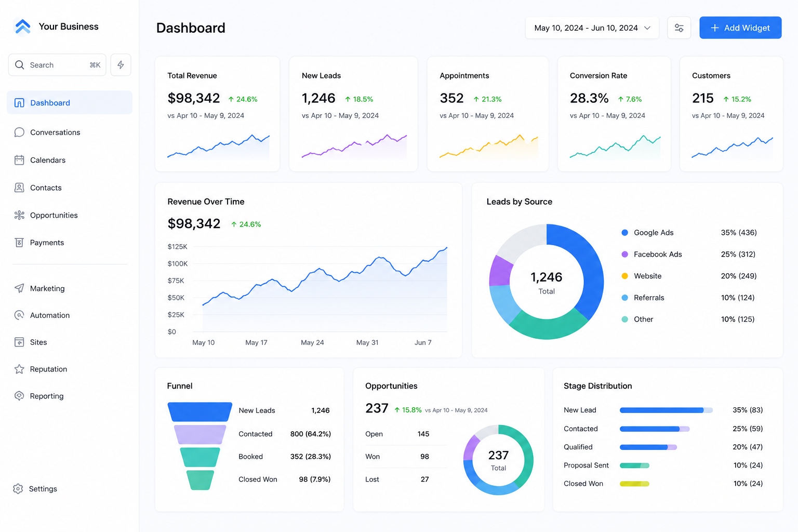Click the Your Business logo icon
Image resolution: width=798 pixels, height=532 pixels.
pyautogui.click(x=23, y=26)
